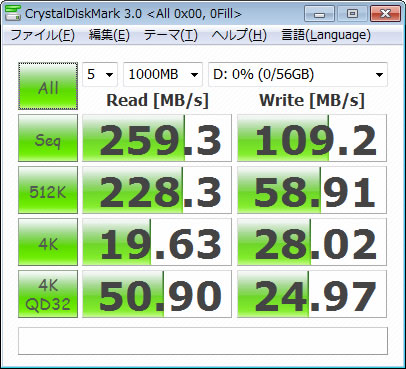Start the 4K benchmark test
Image resolution: width=406 pixels, height=369 pixels.
click(x=48, y=242)
